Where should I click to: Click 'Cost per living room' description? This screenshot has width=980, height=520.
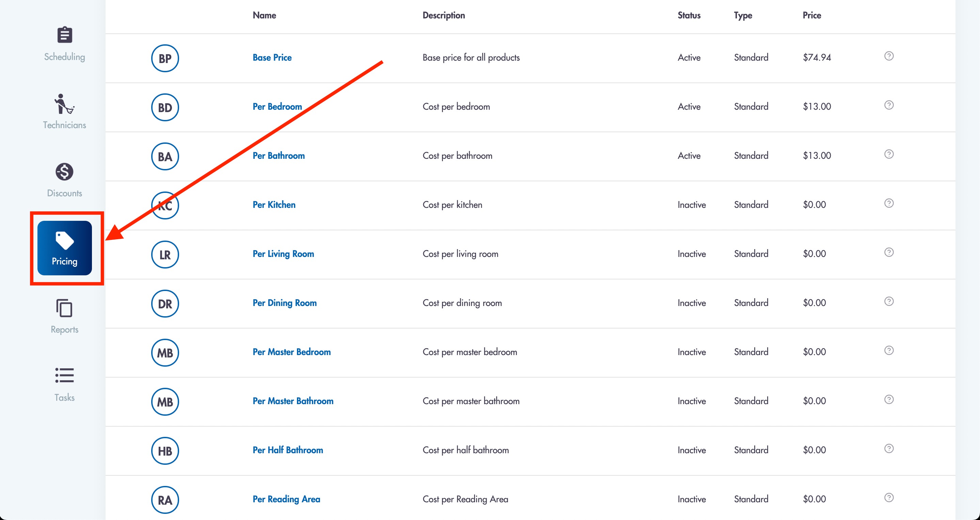(460, 254)
